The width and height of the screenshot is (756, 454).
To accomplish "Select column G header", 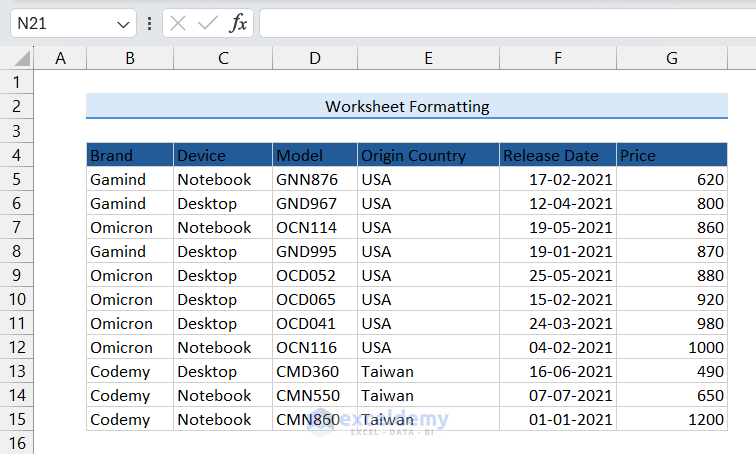I will coord(672,58).
